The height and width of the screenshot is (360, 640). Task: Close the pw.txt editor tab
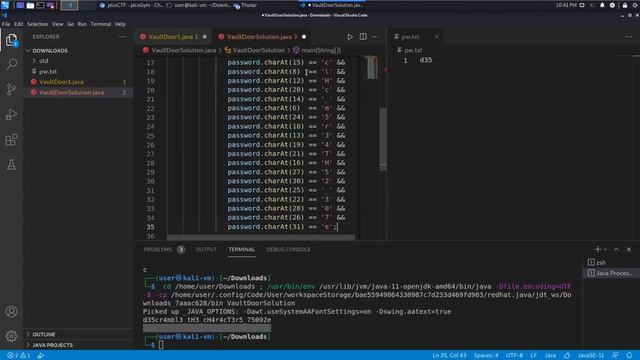pos(436,37)
